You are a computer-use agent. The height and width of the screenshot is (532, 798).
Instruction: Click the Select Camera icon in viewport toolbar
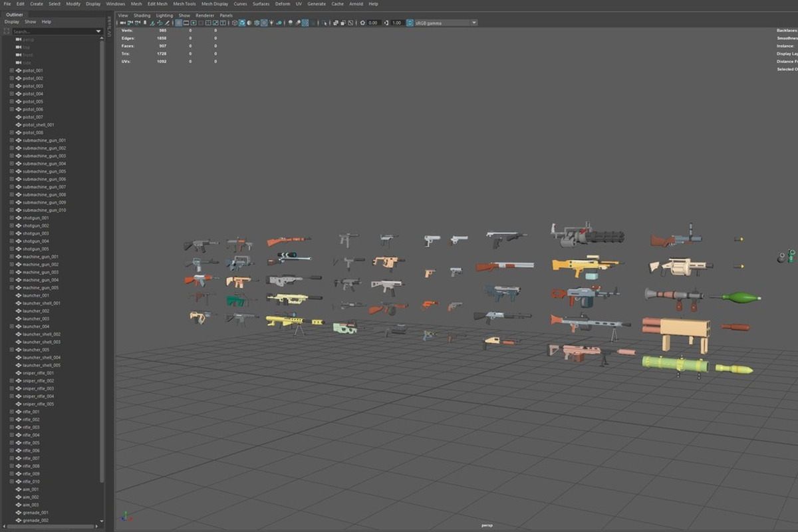click(x=123, y=23)
